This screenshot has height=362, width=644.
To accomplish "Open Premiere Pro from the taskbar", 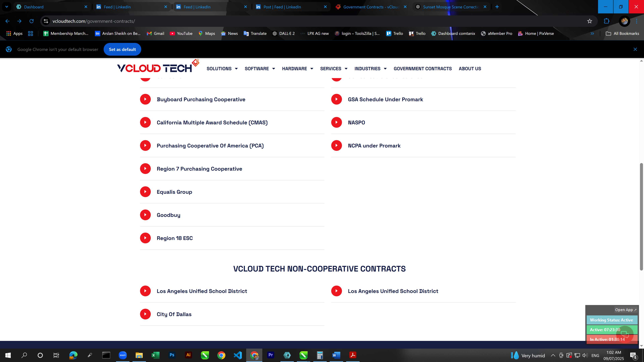I will point(271,355).
